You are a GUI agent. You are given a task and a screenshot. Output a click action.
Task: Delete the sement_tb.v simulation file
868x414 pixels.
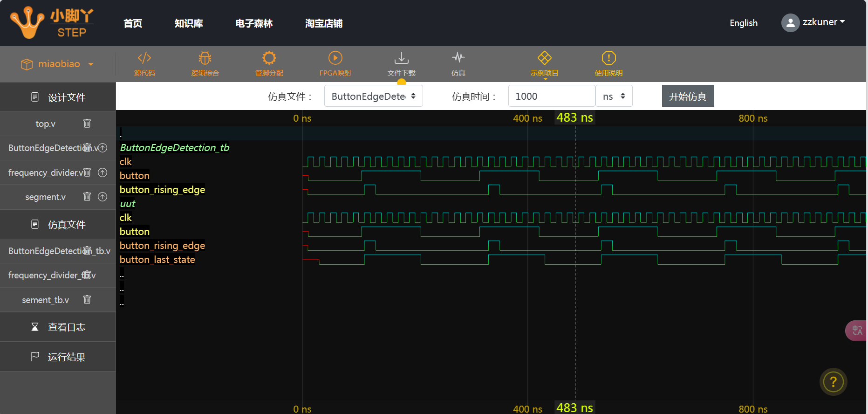(x=87, y=300)
